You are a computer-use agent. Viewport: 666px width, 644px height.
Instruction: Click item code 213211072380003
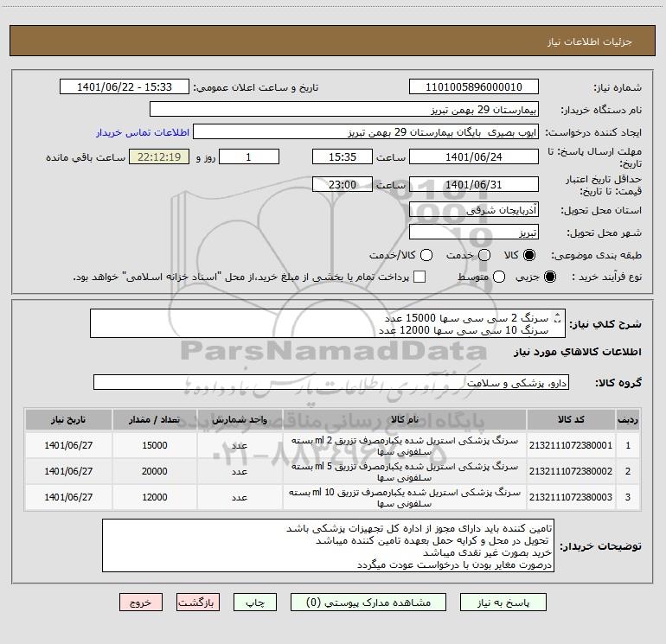[571, 497]
